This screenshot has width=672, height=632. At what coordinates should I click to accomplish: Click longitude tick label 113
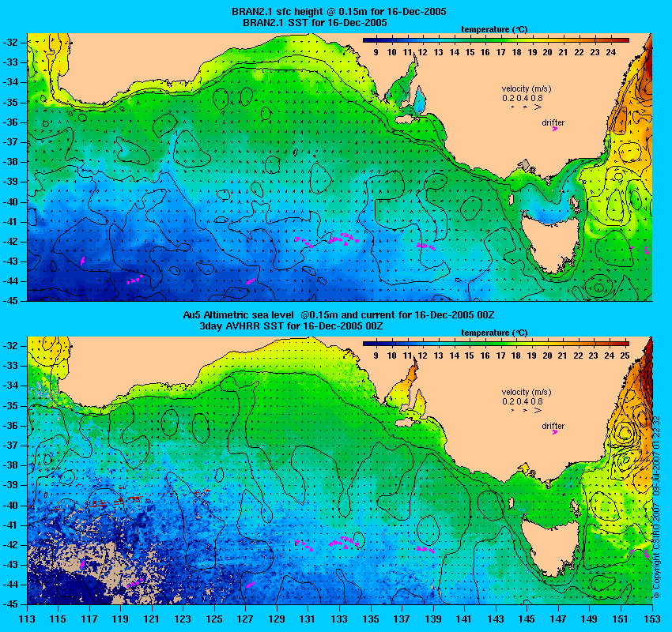[27, 619]
